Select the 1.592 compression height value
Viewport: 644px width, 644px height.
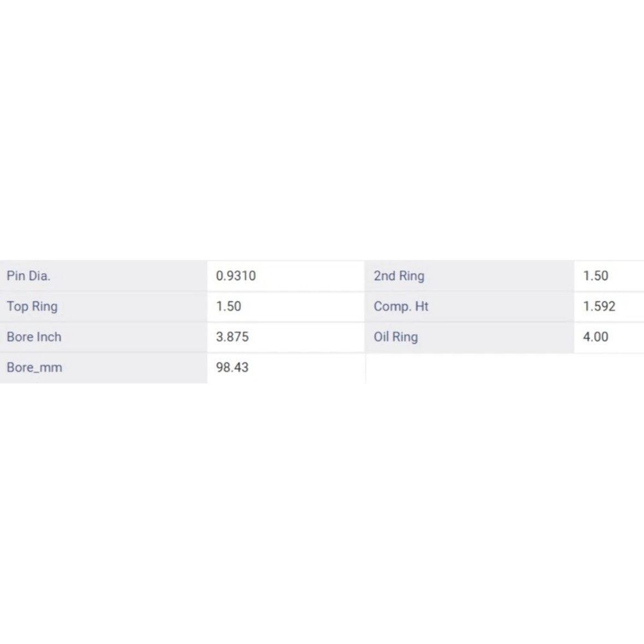click(599, 306)
